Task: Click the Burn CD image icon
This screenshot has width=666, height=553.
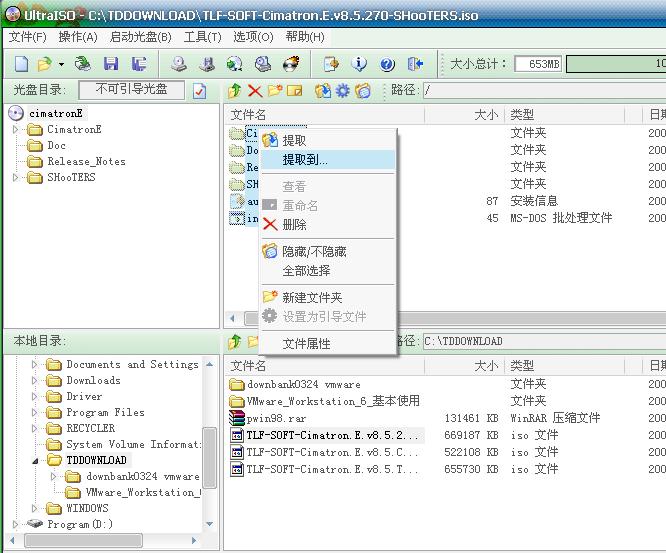Action: [x=291, y=64]
